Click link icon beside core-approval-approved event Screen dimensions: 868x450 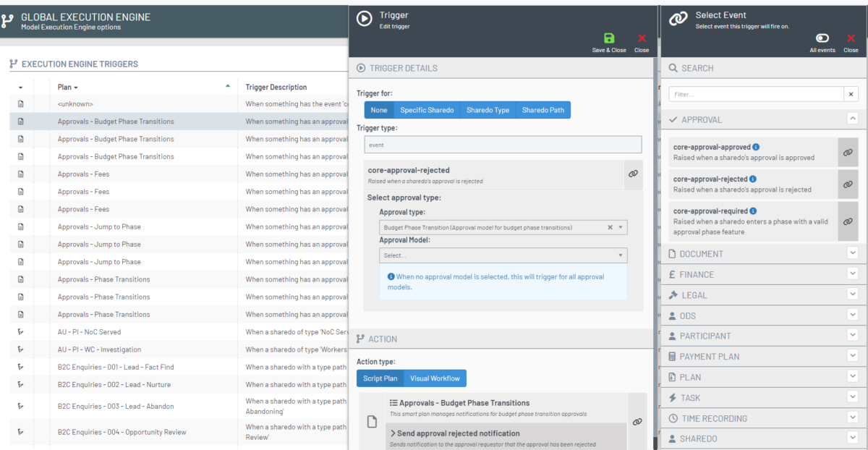point(848,152)
